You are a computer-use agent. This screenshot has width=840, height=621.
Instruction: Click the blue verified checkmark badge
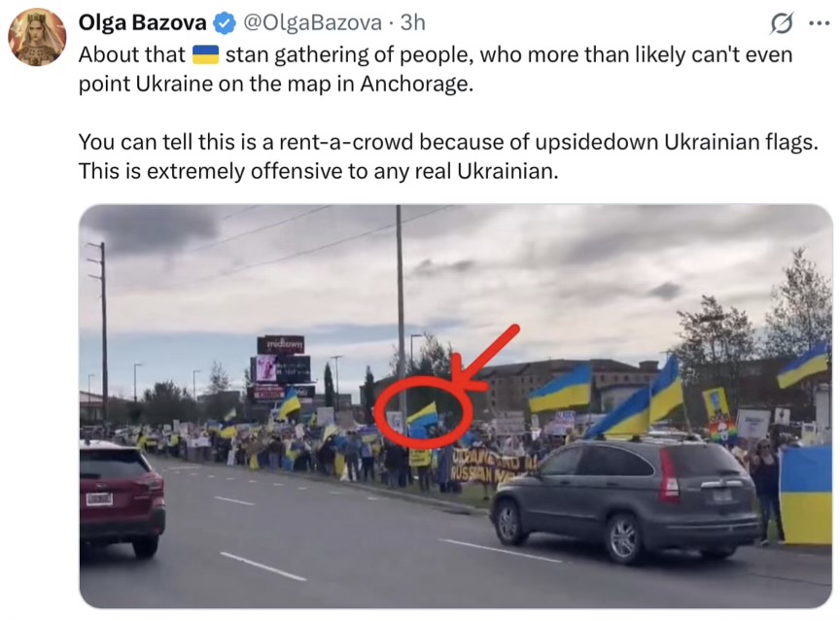click(x=225, y=23)
